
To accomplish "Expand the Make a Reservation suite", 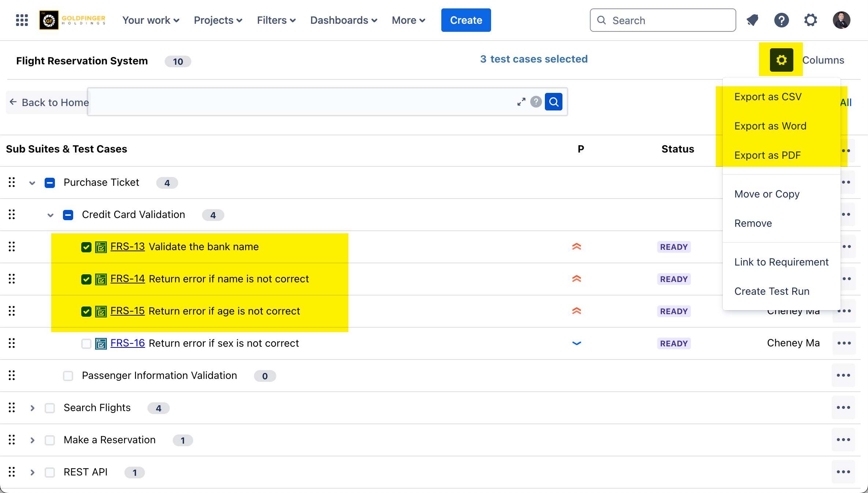I will coord(32,440).
